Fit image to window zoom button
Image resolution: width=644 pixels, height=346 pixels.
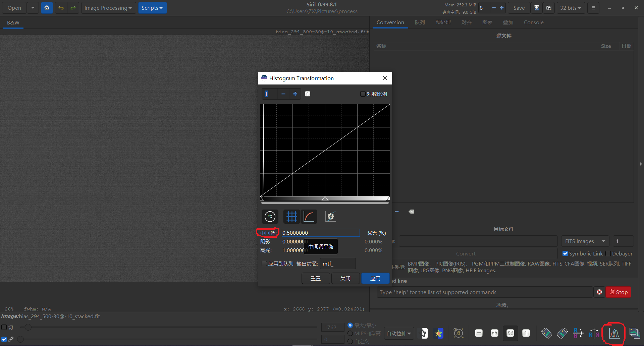coord(510,333)
